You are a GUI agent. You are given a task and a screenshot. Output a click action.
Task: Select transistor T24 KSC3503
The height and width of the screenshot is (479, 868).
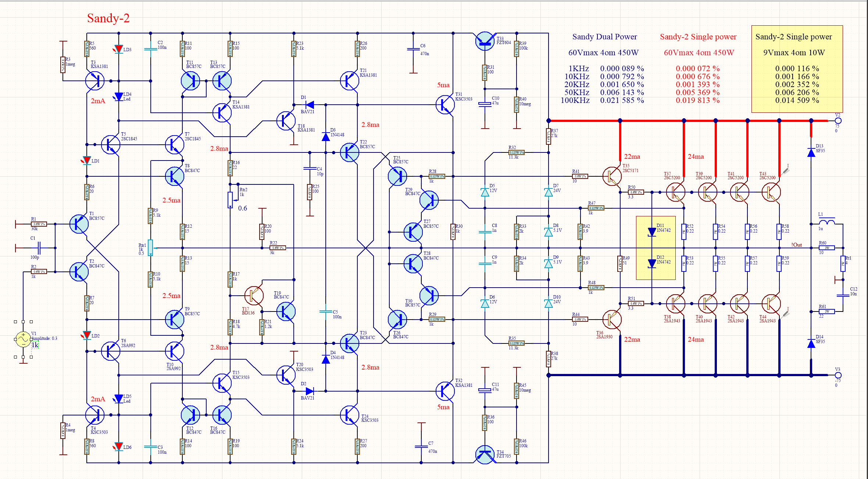pos(350,415)
